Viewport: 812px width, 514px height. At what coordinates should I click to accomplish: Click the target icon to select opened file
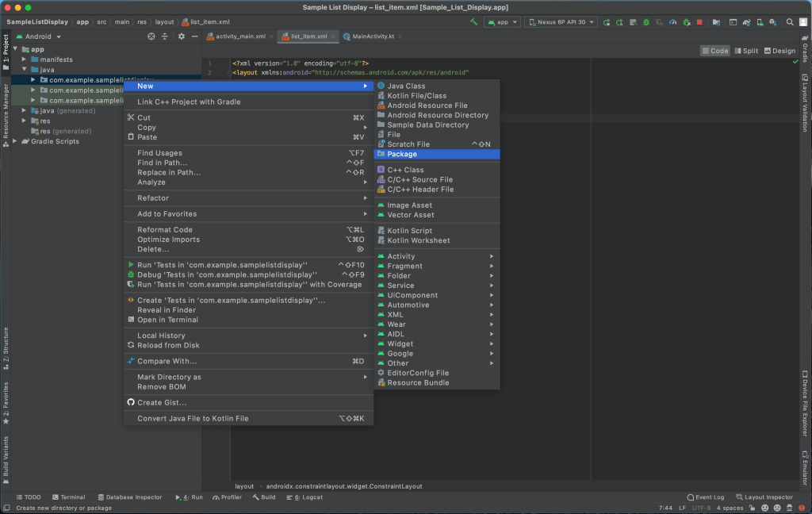pyautogui.click(x=151, y=36)
